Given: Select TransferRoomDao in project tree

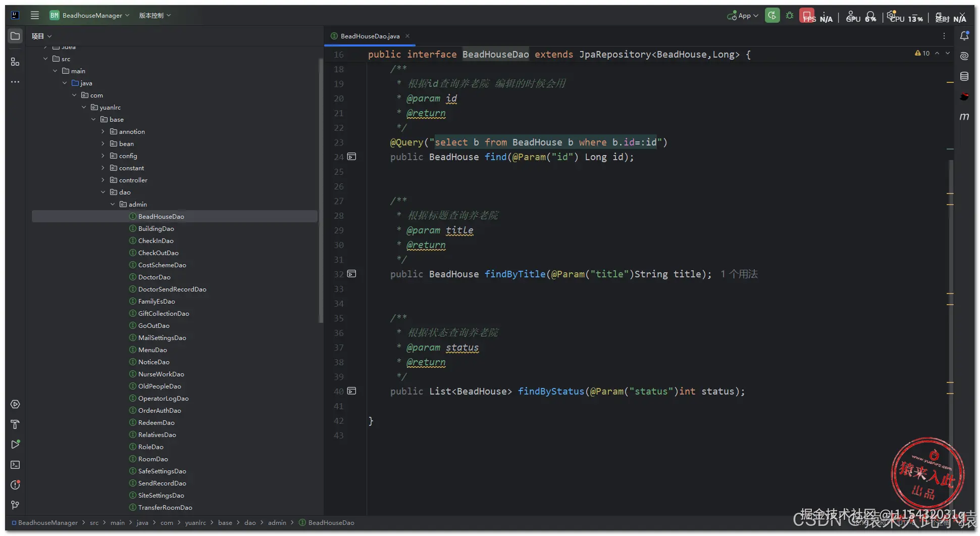Looking at the screenshot, I should (165, 507).
